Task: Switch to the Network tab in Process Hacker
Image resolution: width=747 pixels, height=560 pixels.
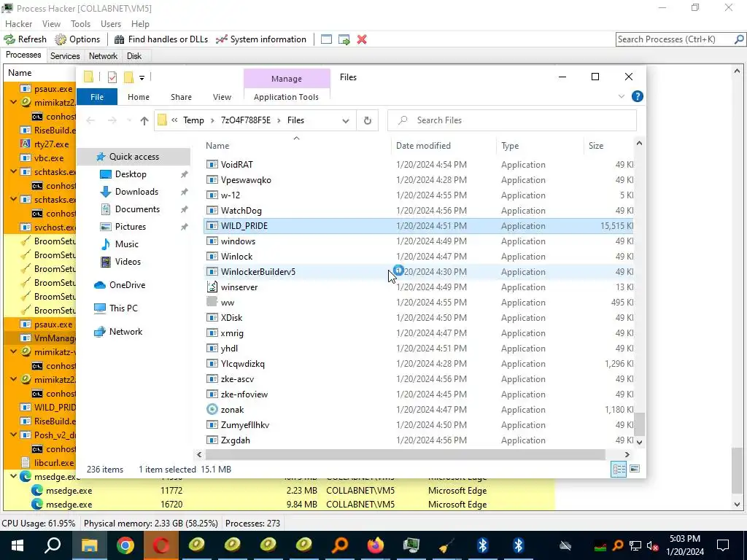Action: coord(103,55)
